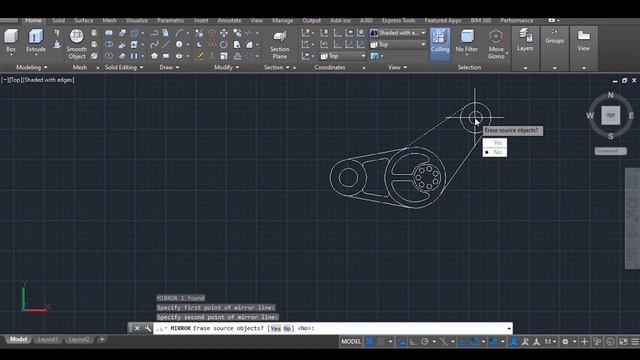Expand the Section panel

pyautogui.click(x=276, y=67)
